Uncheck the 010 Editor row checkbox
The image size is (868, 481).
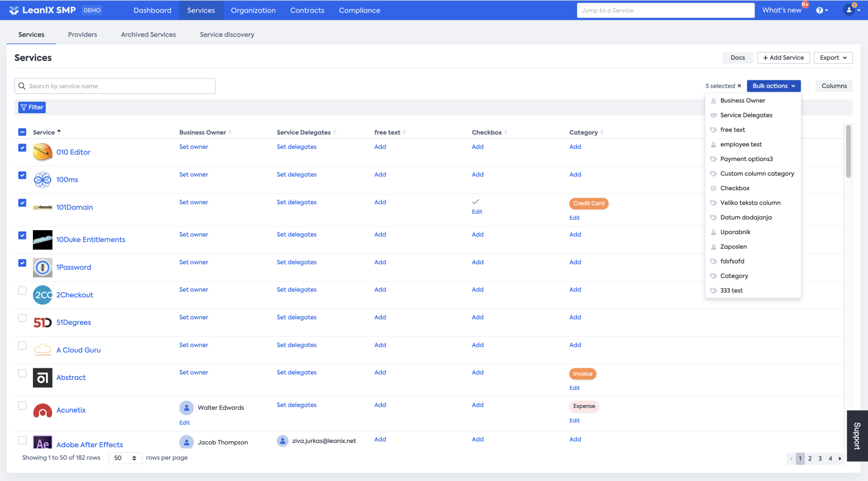click(22, 147)
